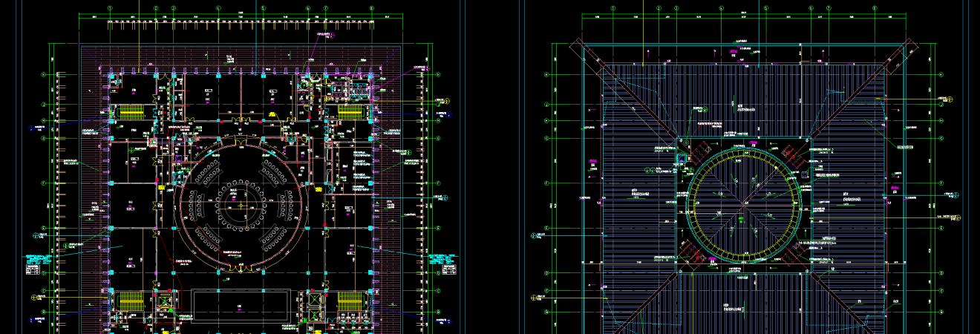Click the magenta label at roof plan top center
The width and height of the screenshot is (980, 334).
[732, 52]
